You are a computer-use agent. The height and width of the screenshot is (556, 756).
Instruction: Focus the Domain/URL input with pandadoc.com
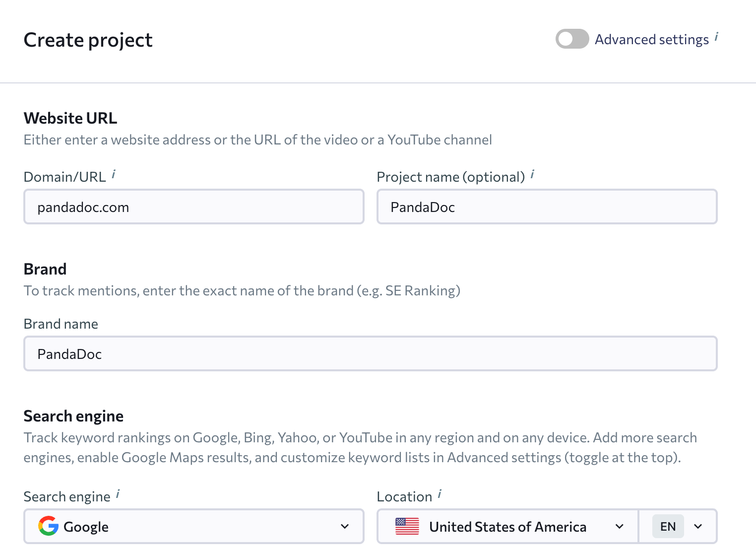(x=194, y=207)
